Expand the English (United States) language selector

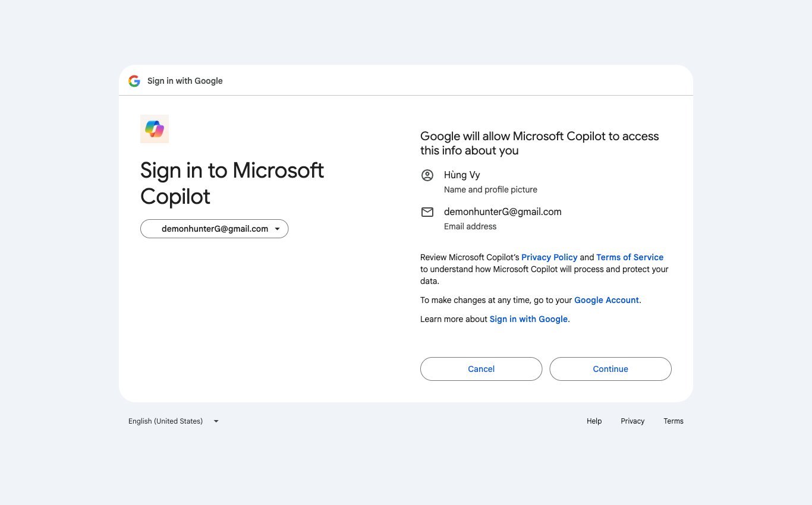(x=174, y=421)
